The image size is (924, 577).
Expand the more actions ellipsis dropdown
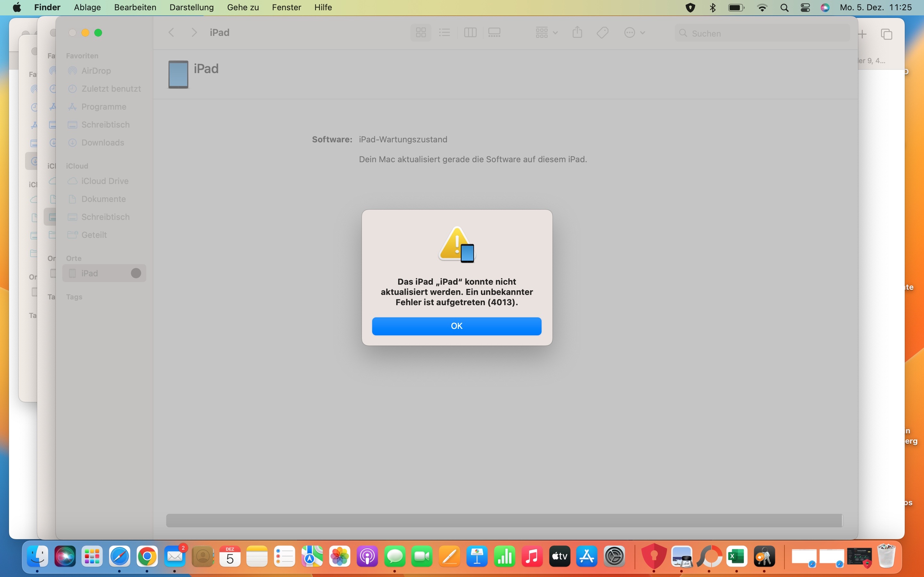pos(634,33)
